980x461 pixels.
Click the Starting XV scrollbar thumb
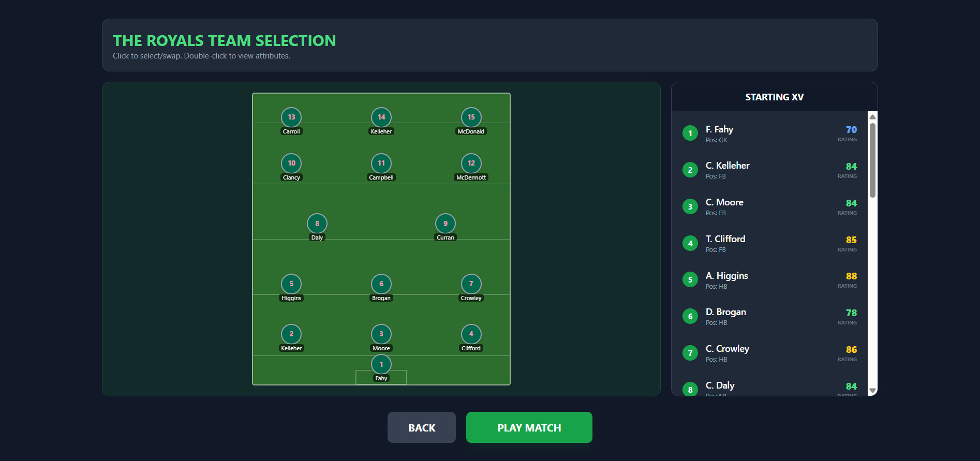[x=872, y=160]
